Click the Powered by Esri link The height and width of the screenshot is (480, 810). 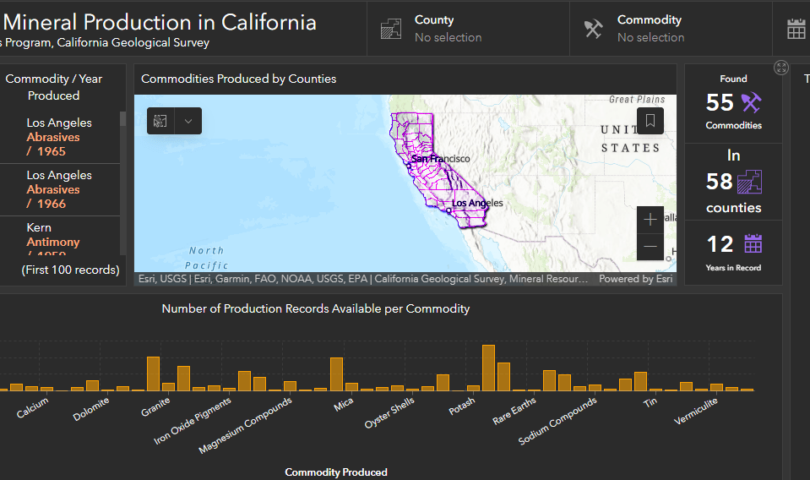[635, 280]
